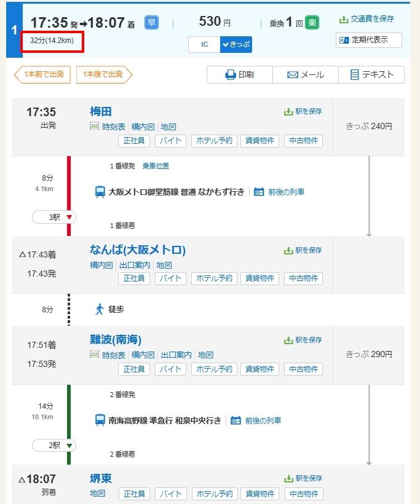Click the envelope icon on メール button

pyautogui.click(x=293, y=75)
